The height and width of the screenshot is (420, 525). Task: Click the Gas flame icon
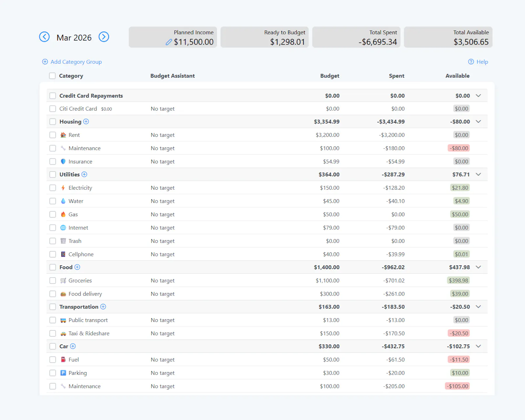pos(63,214)
